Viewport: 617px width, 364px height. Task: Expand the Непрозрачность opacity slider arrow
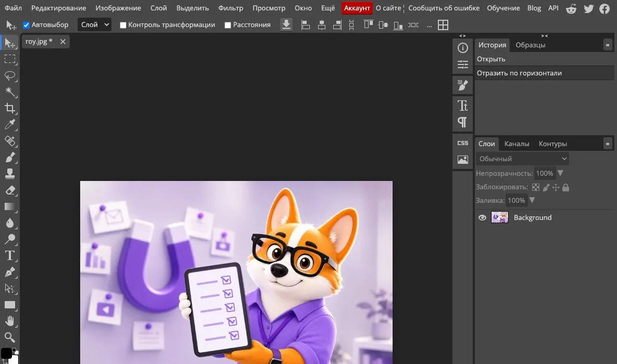tap(560, 173)
